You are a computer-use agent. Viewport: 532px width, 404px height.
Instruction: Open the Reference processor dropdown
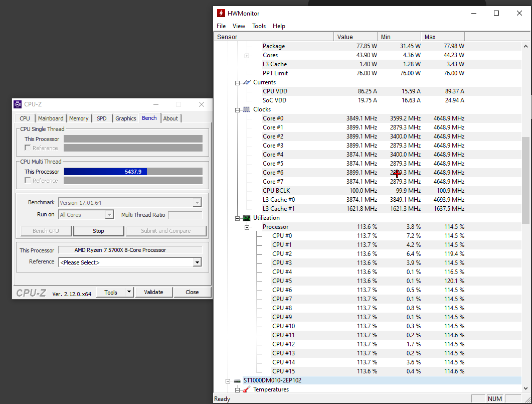[197, 262]
